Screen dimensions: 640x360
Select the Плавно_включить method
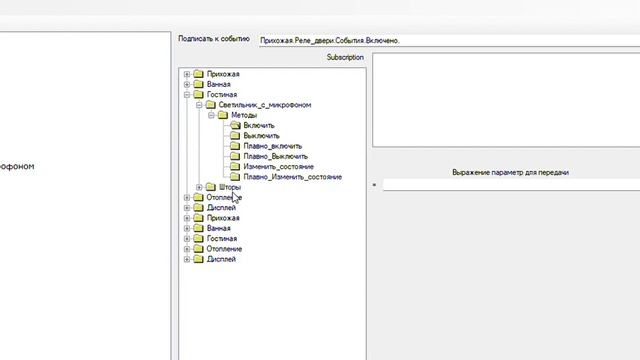(273, 146)
